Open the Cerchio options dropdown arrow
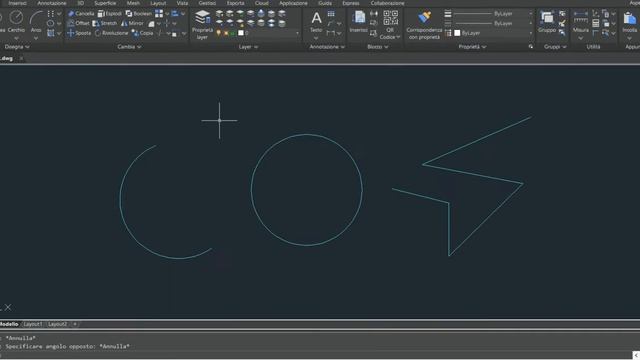The height and width of the screenshot is (360, 640). pyautogui.click(x=16, y=38)
